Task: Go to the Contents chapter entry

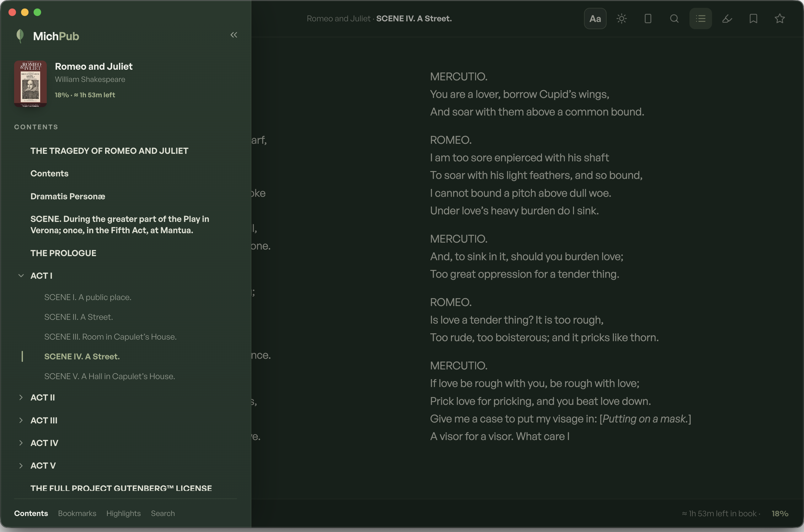Action: (x=50, y=174)
